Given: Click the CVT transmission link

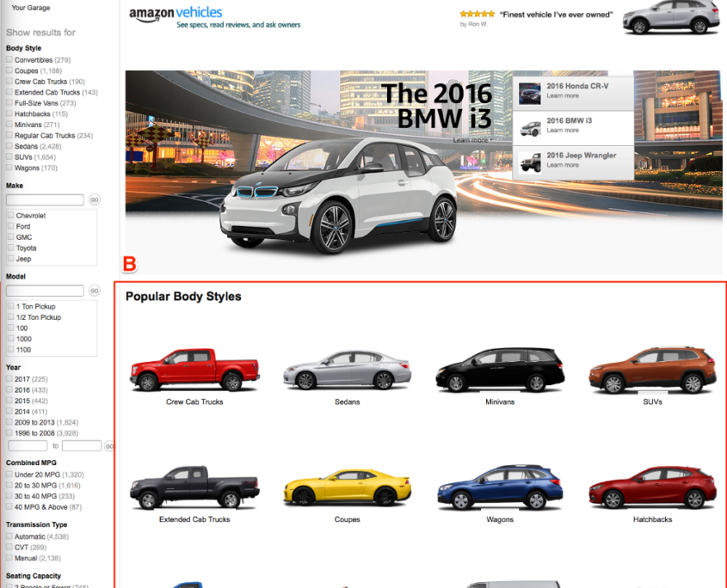Looking at the screenshot, I should [x=31, y=548].
